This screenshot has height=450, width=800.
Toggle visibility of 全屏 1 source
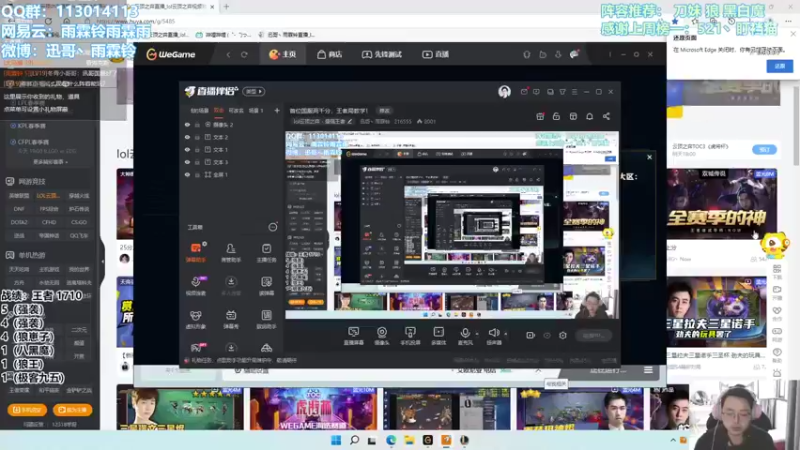point(187,174)
